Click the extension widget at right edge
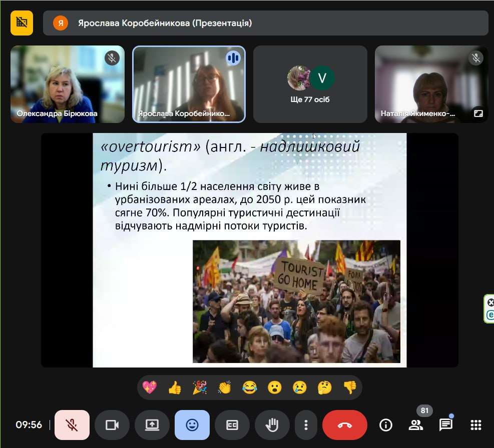The height and width of the screenshot is (448, 494). point(489,309)
